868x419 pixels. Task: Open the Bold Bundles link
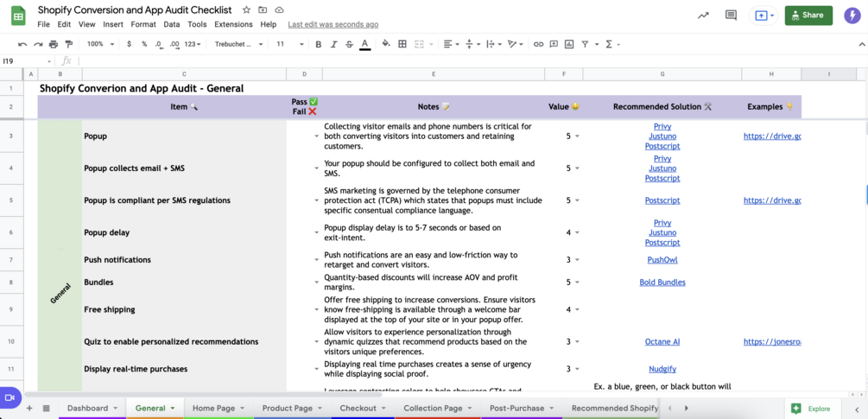point(662,283)
